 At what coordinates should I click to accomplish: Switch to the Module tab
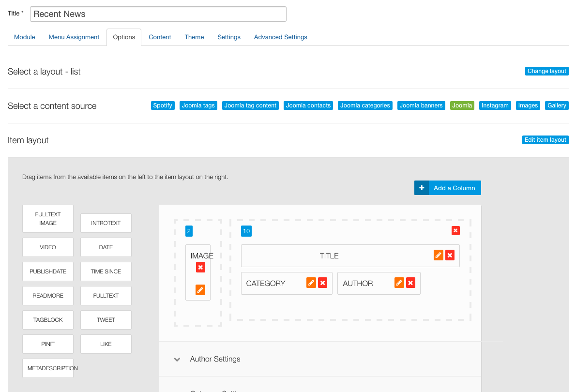point(25,37)
